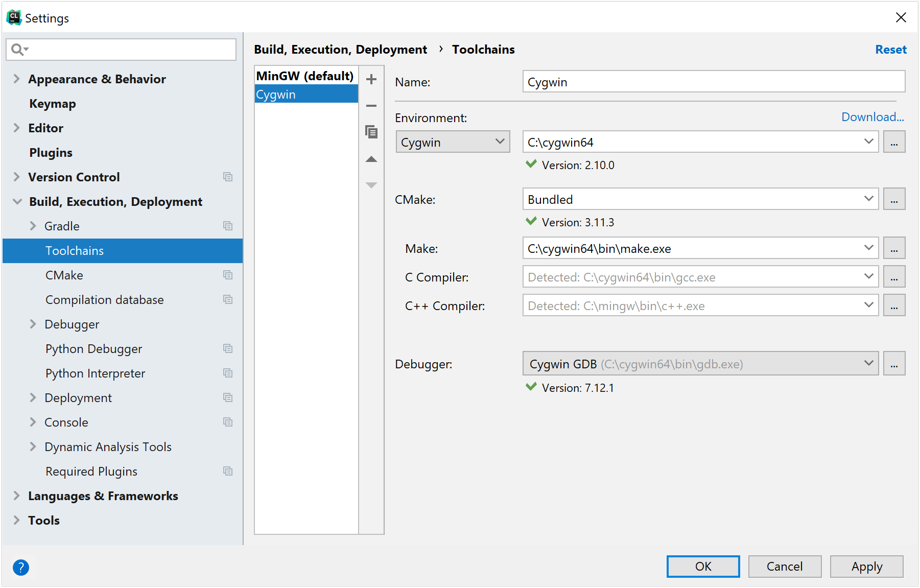
Task: Click the toolchain Name text field
Action: (x=713, y=82)
